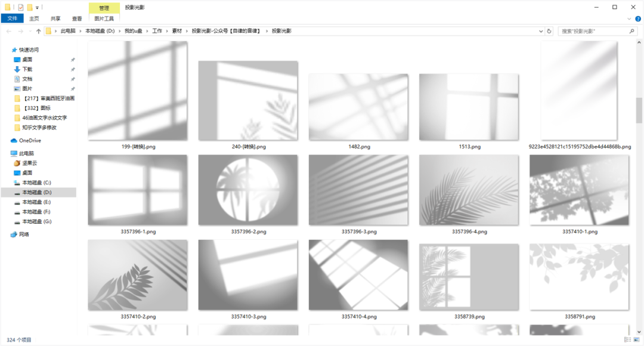Screen dimensions: 644x346
Task: Select palm leaf thumbnail 3357396-4.png
Action: click(x=469, y=190)
